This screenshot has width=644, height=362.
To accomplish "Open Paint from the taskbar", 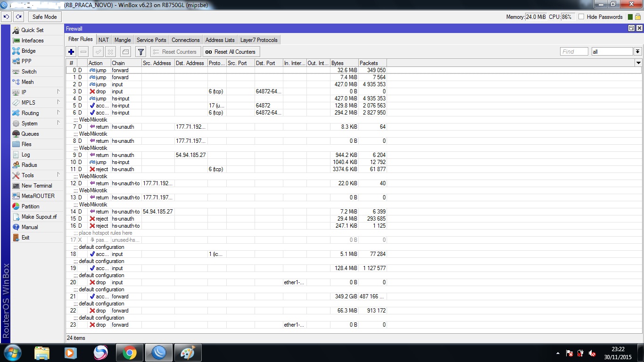I will [188, 353].
